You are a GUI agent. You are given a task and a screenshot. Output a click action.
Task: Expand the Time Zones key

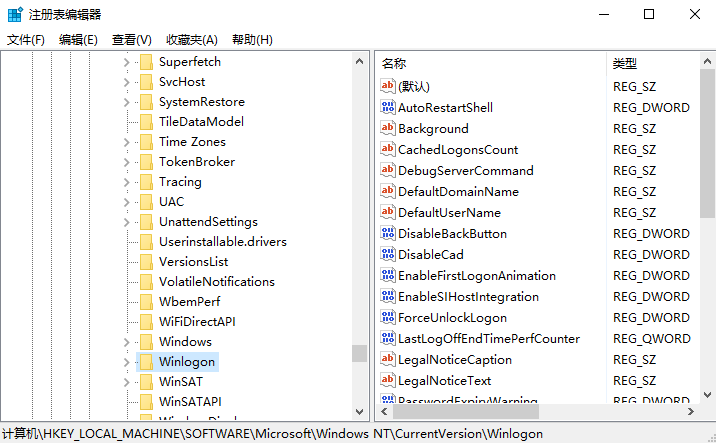pos(126,142)
